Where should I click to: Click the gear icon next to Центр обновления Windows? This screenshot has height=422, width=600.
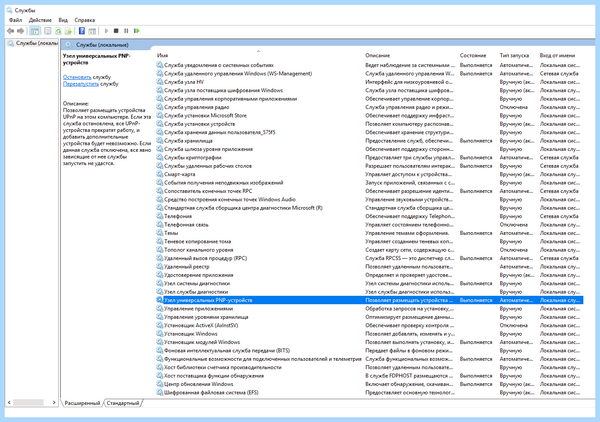point(160,384)
